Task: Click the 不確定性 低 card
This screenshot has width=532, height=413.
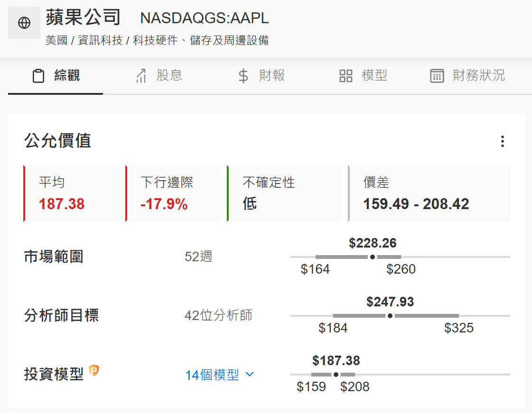Action: tap(285, 193)
